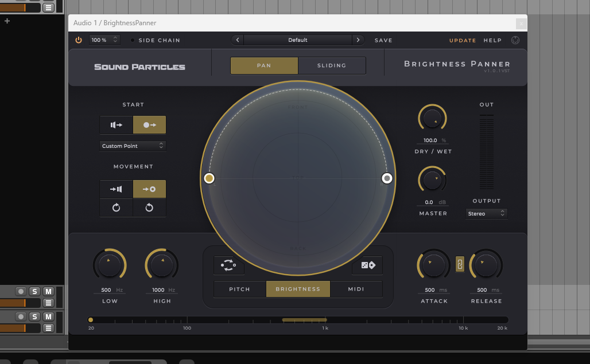Viewport: 590px width, 364px height.
Task: Click the Master 0.0 dB value field
Action: 432,202
